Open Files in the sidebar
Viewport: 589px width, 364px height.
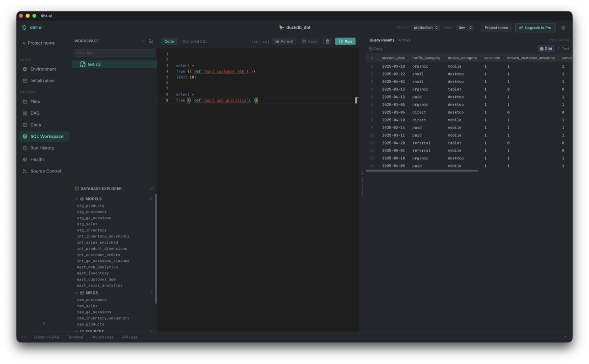point(44,102)
